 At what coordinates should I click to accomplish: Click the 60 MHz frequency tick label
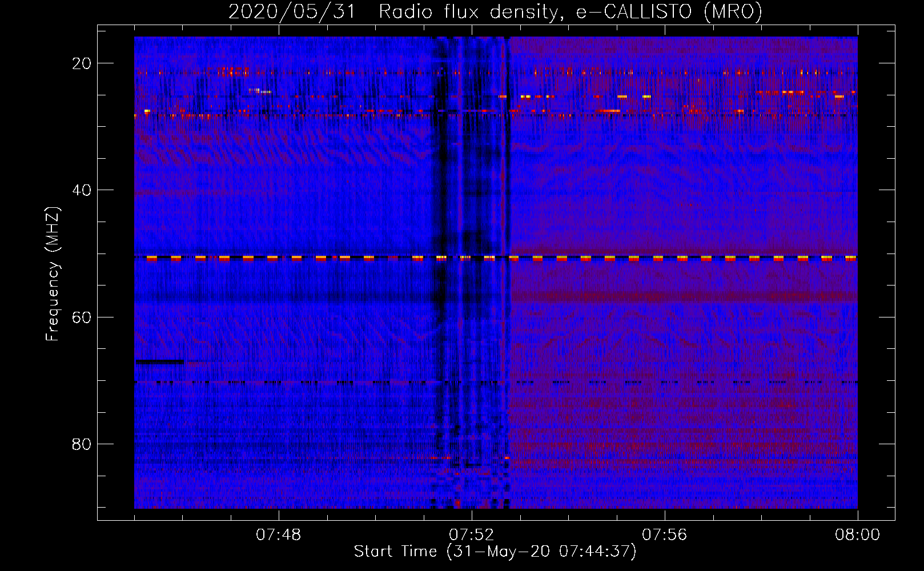82,317
